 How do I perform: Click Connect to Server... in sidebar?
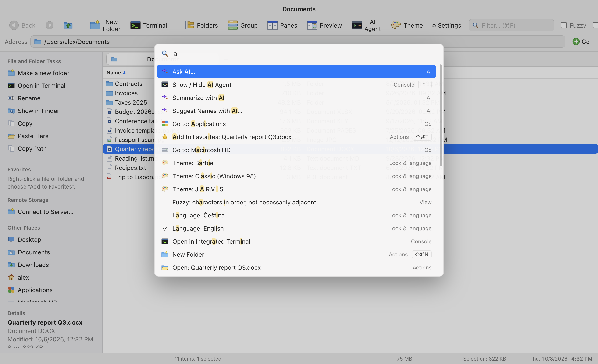pos(41,212)
